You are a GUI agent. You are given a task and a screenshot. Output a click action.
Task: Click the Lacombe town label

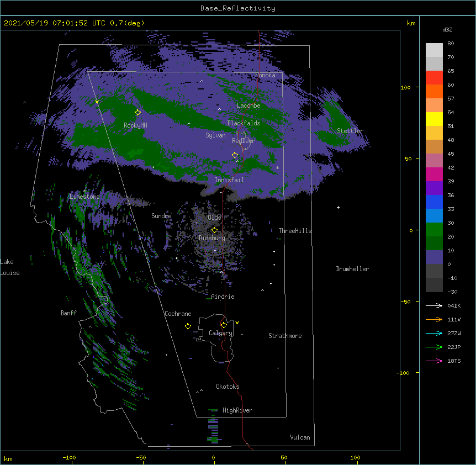click(248, 105)
